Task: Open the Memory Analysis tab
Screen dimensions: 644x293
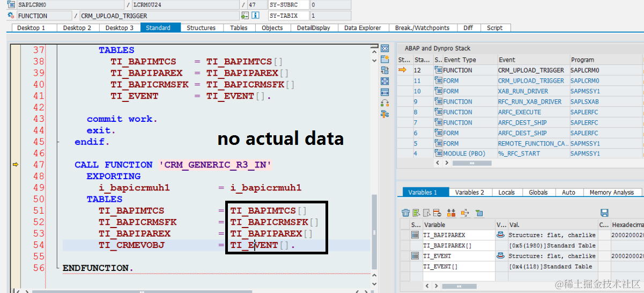Action: click(x=612, y=192)
